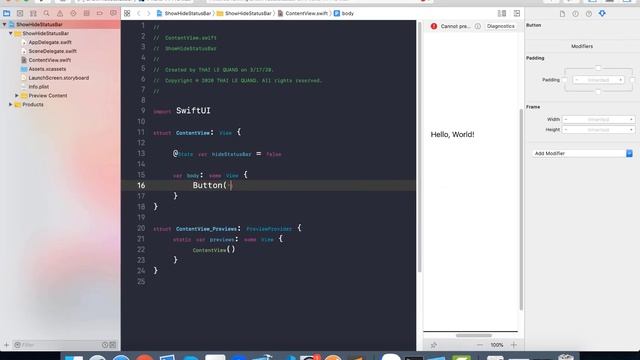Open the Diagnostics button
This screenshot has height=360, width=640.
[500, 26]
